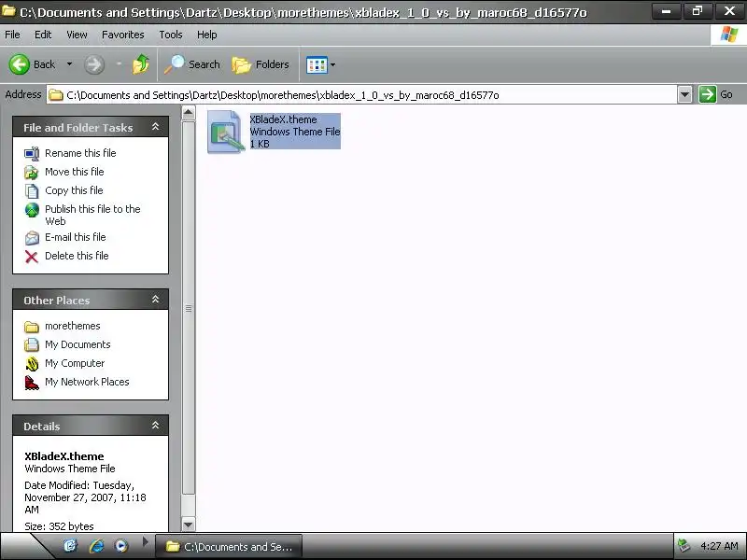Click the Publish to Web globe icon
The width and height of the screenshot is (747, 560).
tap(32, 209)
